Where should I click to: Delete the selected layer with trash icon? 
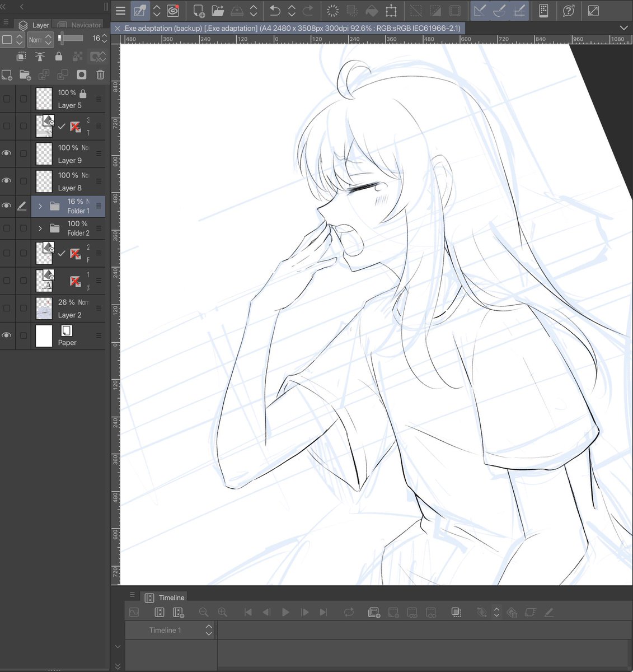[x=100, y=74]
